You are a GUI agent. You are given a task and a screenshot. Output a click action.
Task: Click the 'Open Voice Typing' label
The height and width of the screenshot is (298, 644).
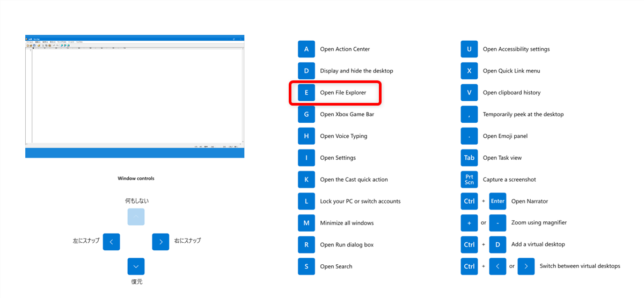pyautogui.click(x=344, y=136)
